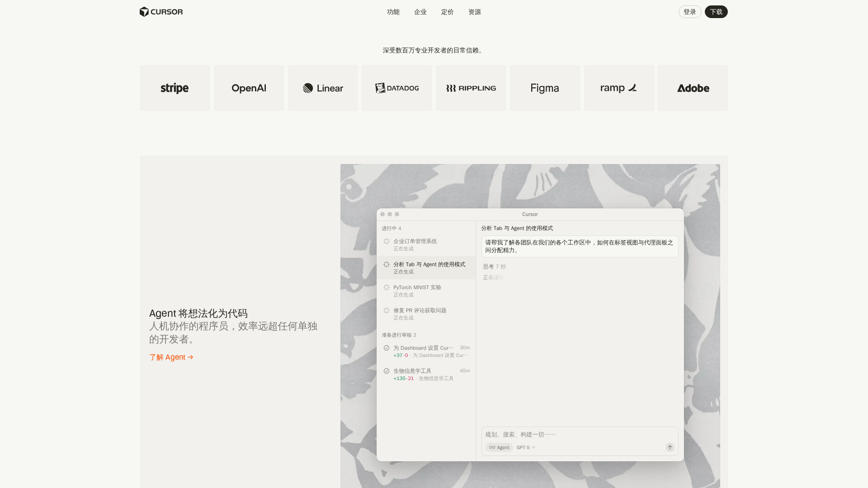Click the 下载 button

coord(716,12)
